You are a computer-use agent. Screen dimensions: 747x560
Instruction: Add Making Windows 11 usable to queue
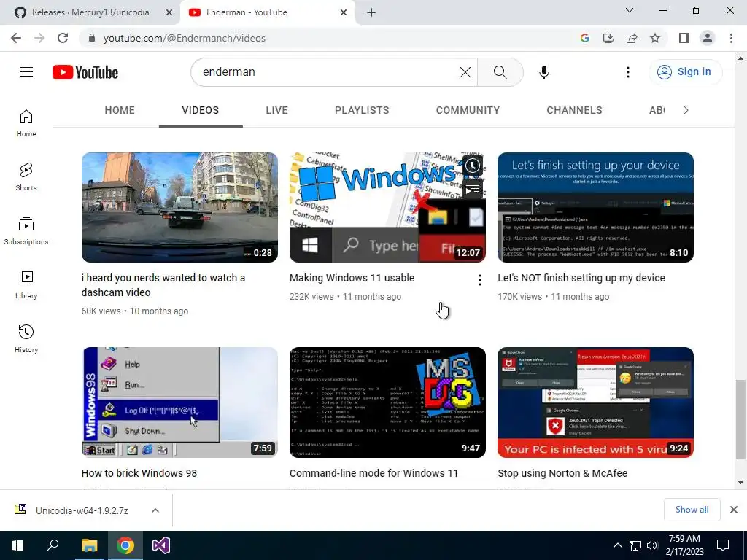pyautogui.click(x=473, y=190)
